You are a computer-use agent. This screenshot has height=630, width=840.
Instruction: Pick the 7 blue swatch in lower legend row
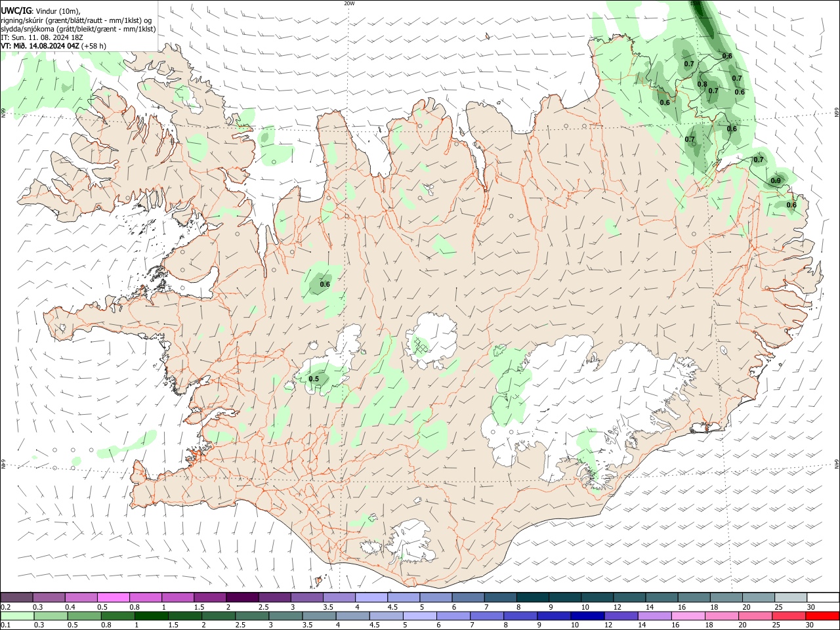coord(488,616)
